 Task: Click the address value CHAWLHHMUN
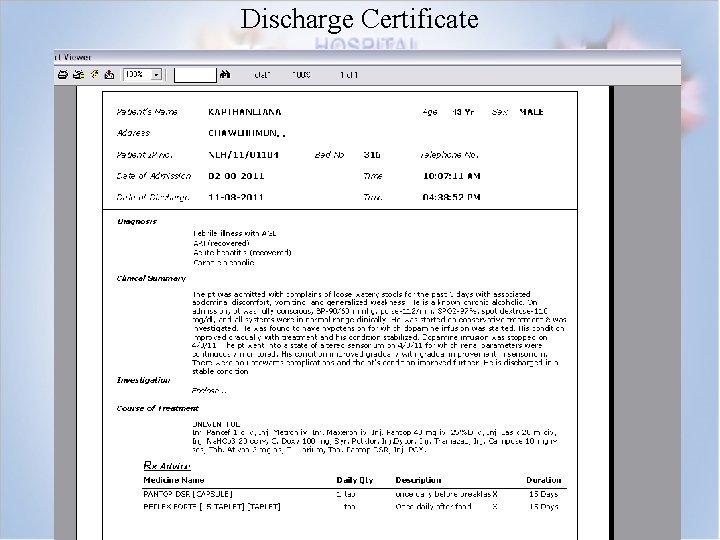(247, 133)
